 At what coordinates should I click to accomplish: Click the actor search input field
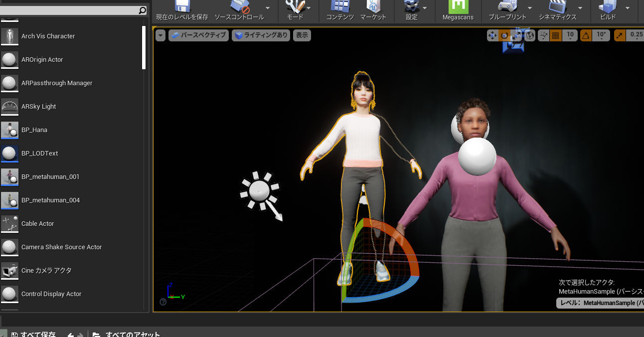[69, 10]
